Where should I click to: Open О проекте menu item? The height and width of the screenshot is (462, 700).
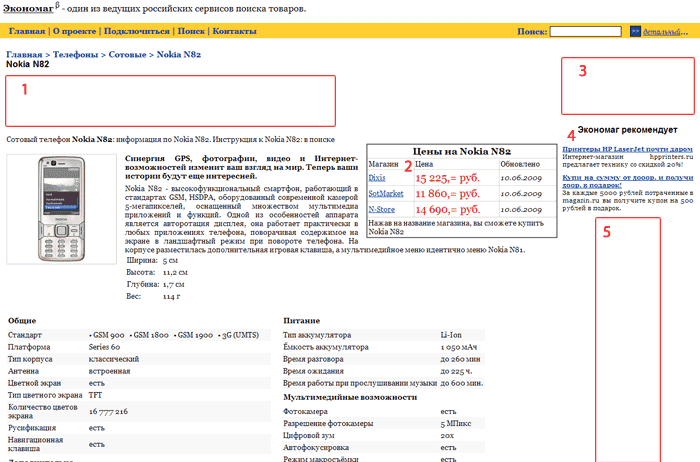[75, 31]
